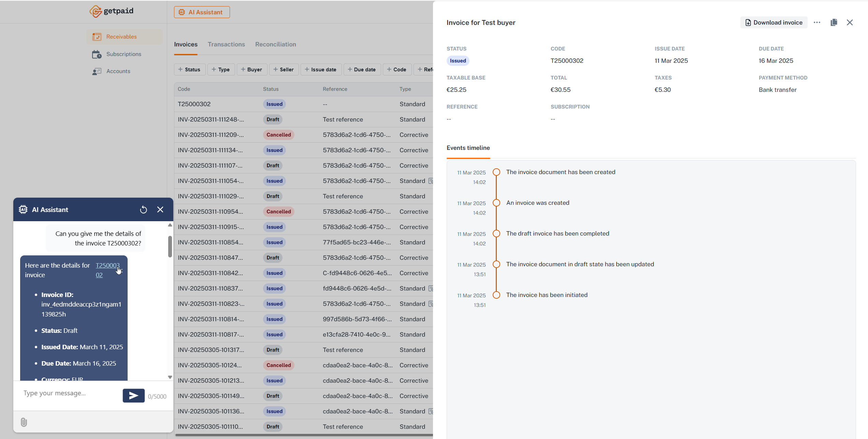
Task: Click reference e13cfa28-7410-4e0c-9 cell
Action: coord(357,335)
